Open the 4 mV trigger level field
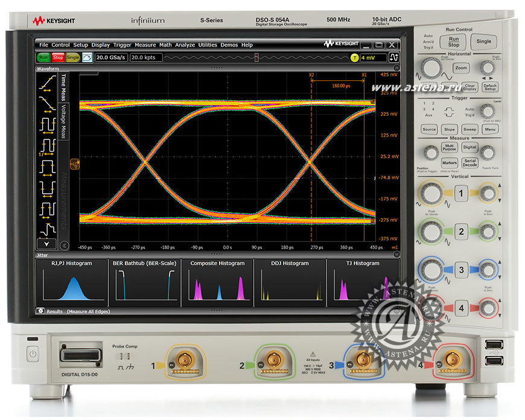Image resolution: width=525 pixels, height=420 pixels. point(373,58)
